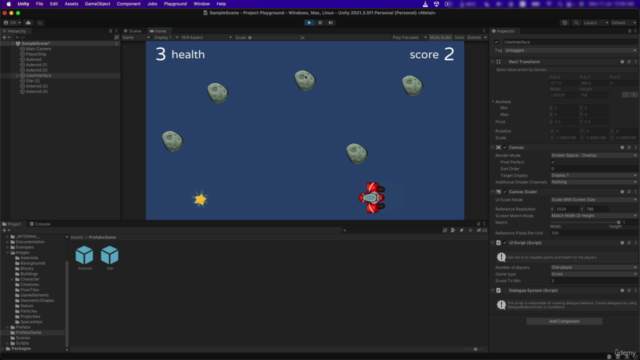Viewport: 640px width, 360px height.
Task: Open the Component menu
Action: [129, 4]
